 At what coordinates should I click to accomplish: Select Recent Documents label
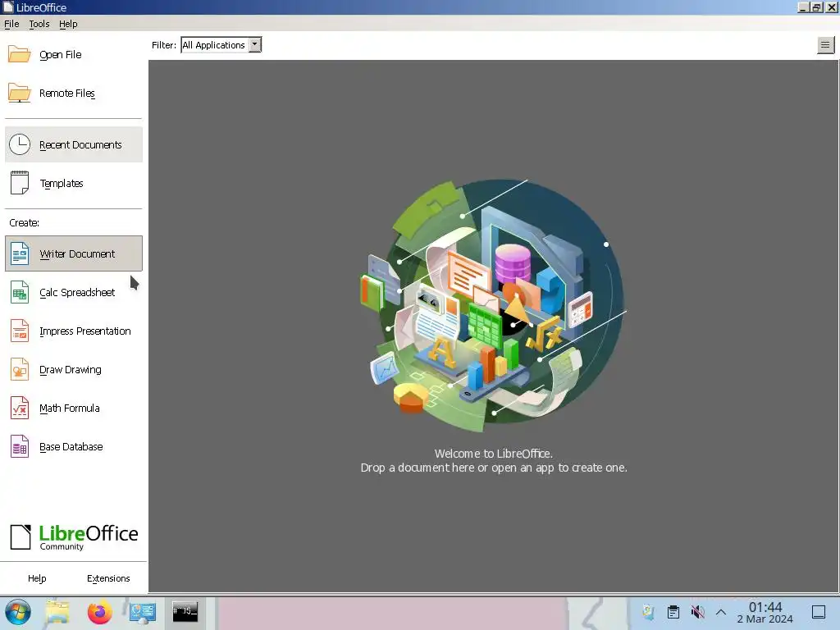coord(80,144)
